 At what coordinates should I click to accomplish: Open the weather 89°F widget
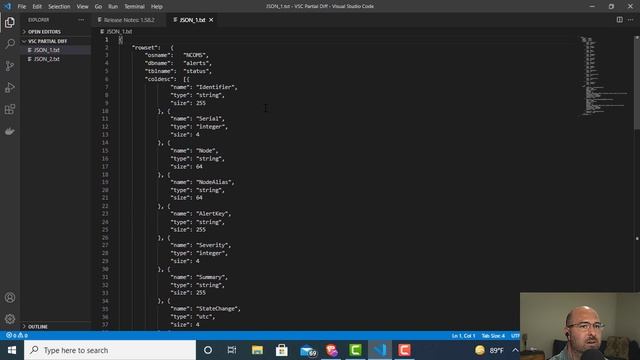click(489, 350)
